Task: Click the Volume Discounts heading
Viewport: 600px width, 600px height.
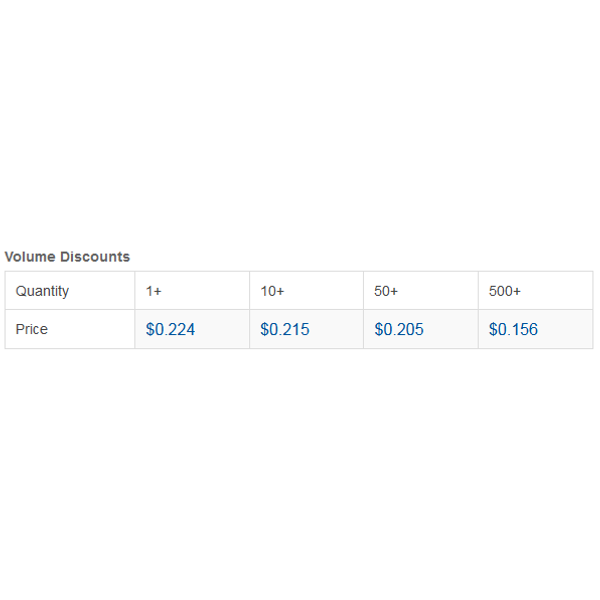Action: (x=67, y=257)
